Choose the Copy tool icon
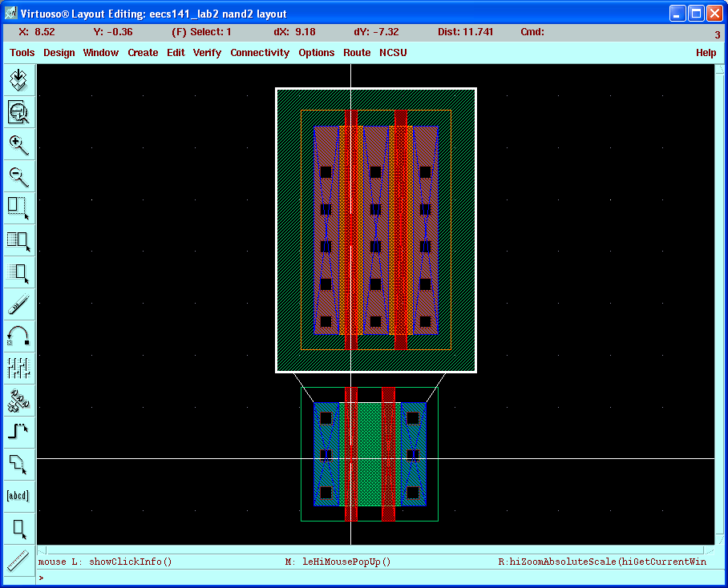 pyautogui.click(x=18, y=240)
